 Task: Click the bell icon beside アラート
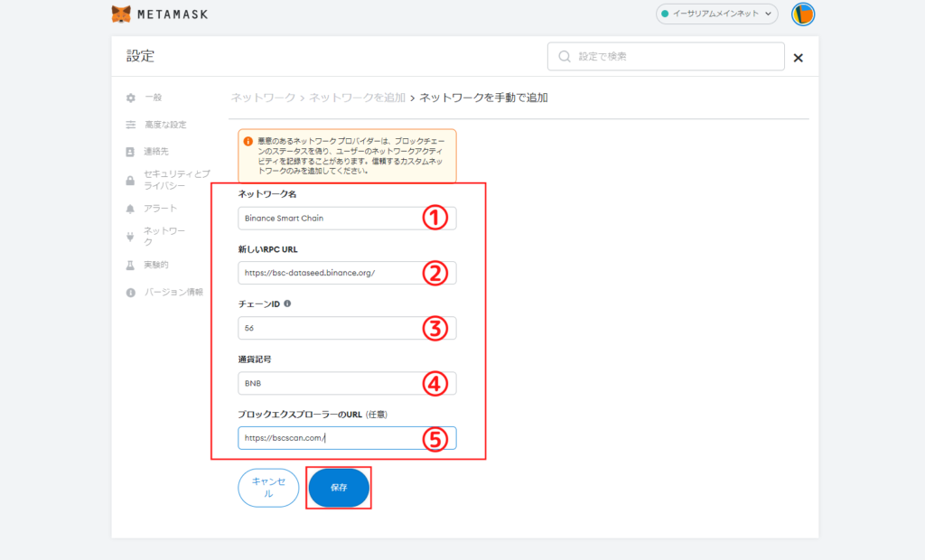130,209
